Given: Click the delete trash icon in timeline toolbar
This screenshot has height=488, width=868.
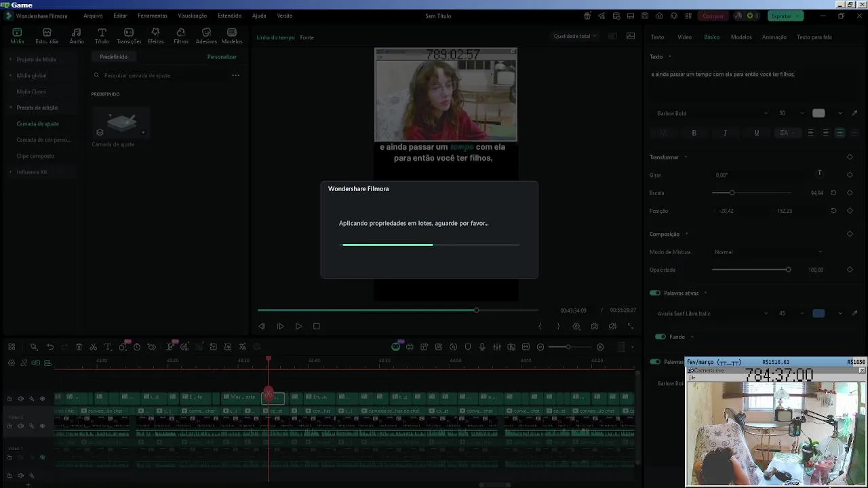Looking at the screenshot, I should (79, 347).
